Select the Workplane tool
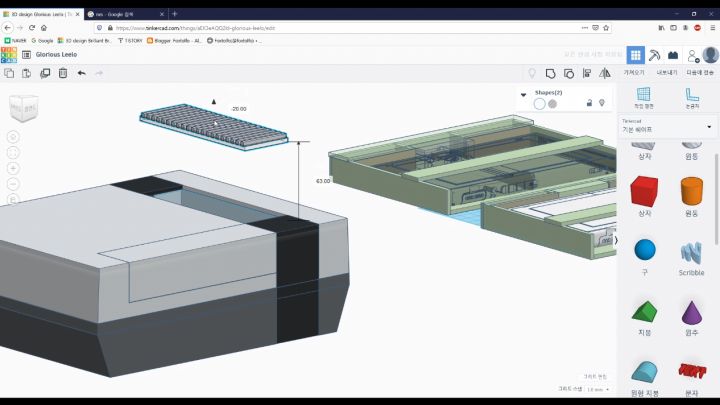 click(x=643, y=98)
